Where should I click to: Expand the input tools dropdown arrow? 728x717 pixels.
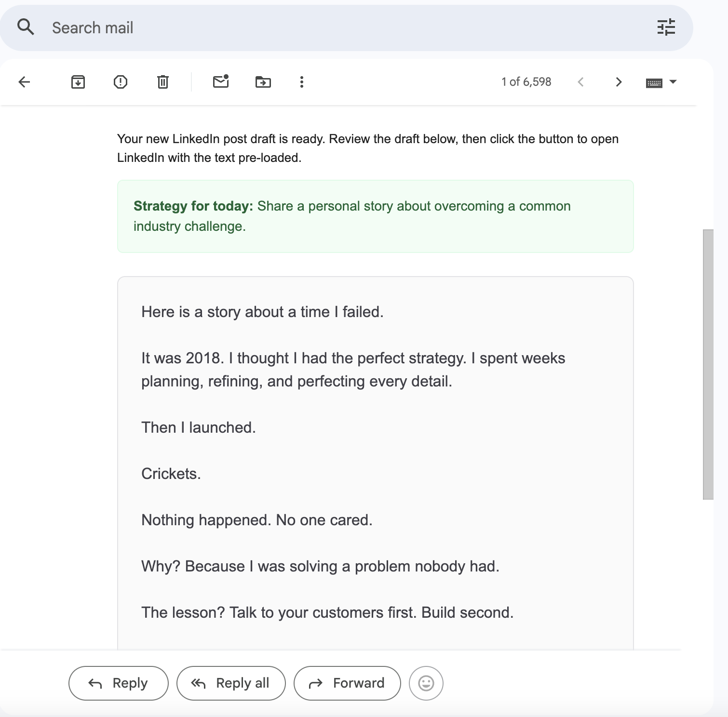coord(674,82)
